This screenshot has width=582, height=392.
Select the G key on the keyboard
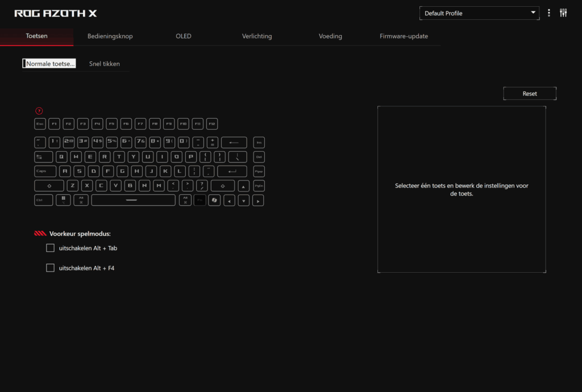122,172
